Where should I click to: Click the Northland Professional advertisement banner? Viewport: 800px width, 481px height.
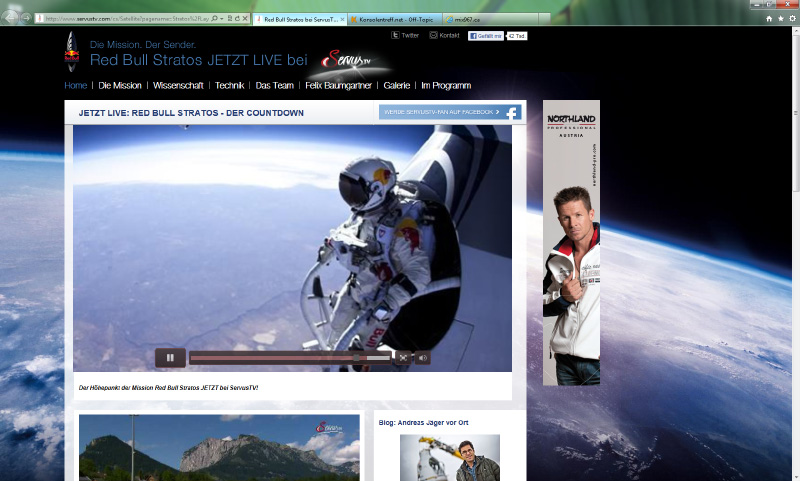pyautogui.click(x=571, y=243)
